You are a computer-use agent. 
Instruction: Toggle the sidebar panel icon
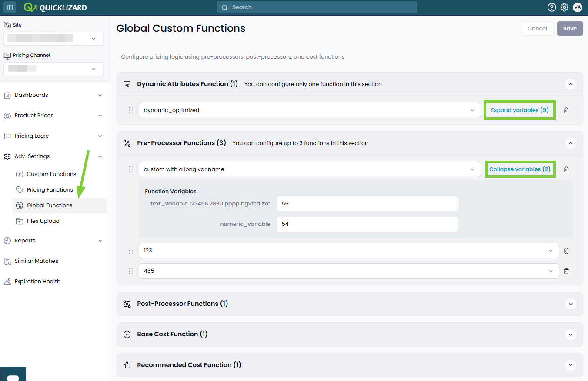[x=10, y=7]
